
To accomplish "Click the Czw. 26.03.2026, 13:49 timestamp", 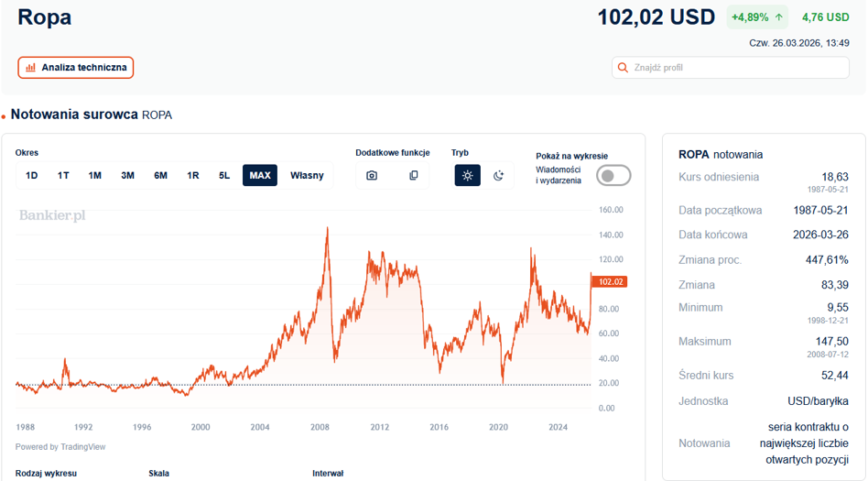I will [798, 43].
